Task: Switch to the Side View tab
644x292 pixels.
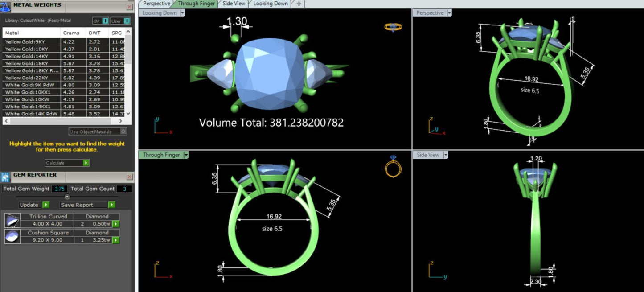Action: click(234, 3)
